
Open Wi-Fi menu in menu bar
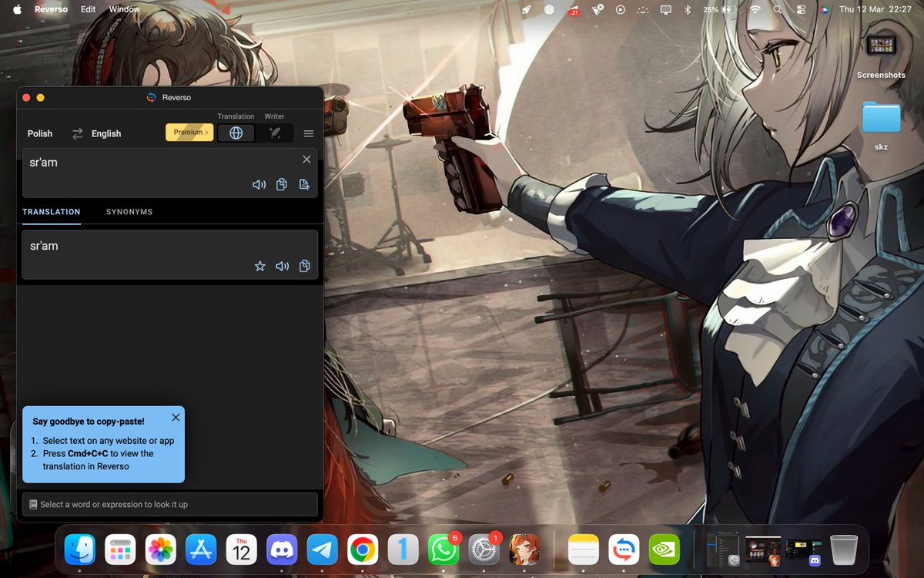(x=755, y=9)
